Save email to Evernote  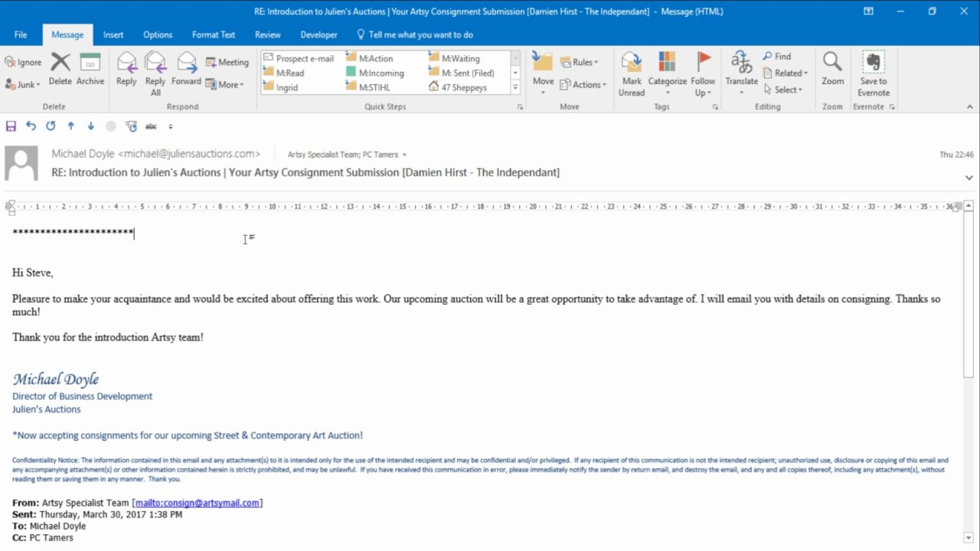tap(874, 74)
